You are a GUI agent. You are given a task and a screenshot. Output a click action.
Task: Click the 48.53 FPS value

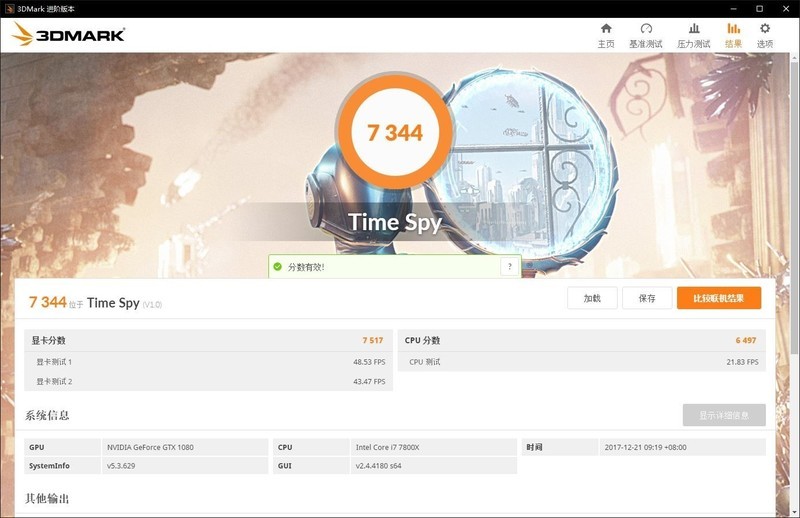click(x=369, y=362)
